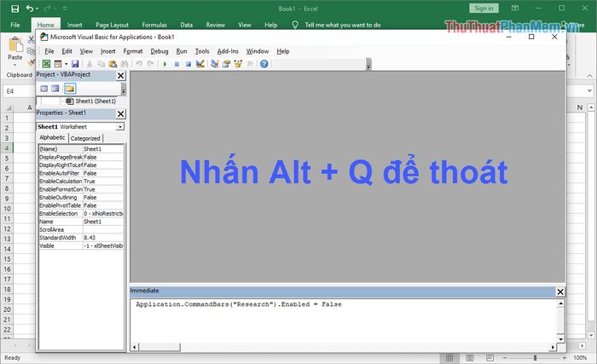This screenshot has height=364, width=597.
Task: Click Tell me what you want to do box
Action: 343,25
